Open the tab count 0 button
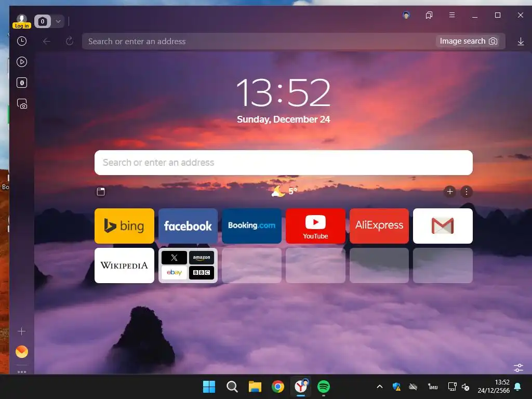 click(x=43, y=21)
